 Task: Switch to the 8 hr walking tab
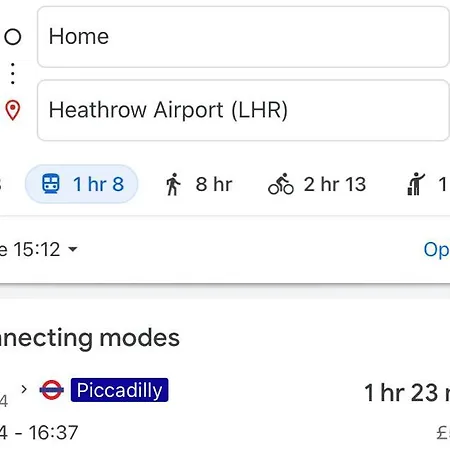pyautogui.click(x=199, y=184)
